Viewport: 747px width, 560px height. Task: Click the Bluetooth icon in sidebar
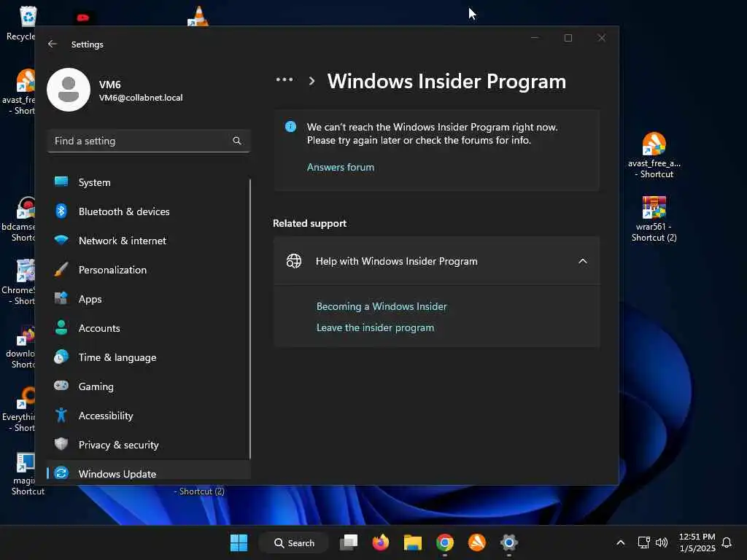click(x=61, y=211)
